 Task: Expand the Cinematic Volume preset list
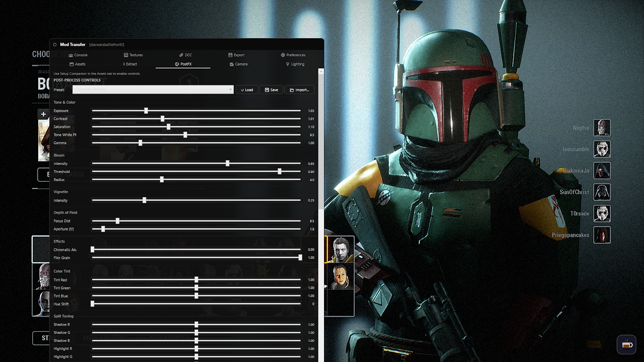tap(152, 89)
